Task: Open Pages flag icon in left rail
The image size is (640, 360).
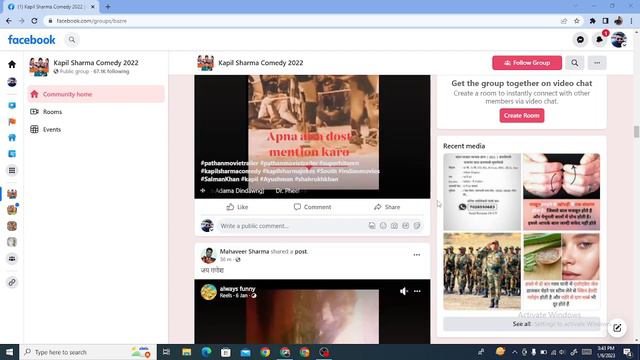Action: coord(12,122)
